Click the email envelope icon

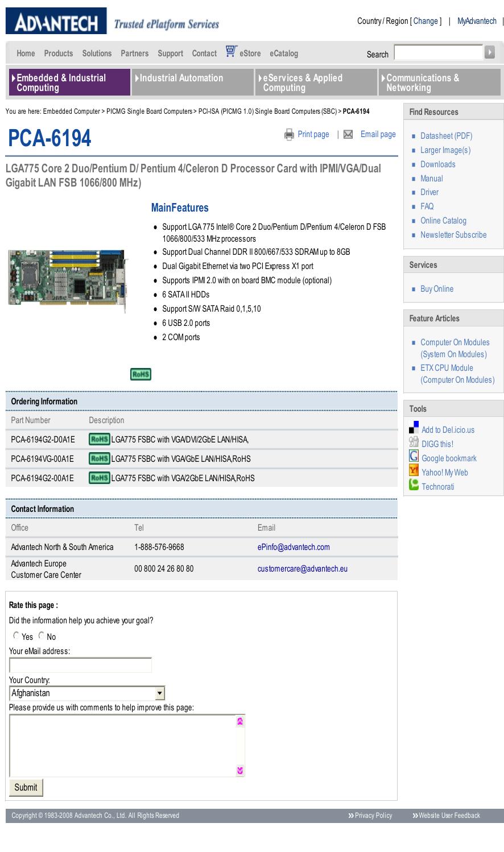coord(348,135)
